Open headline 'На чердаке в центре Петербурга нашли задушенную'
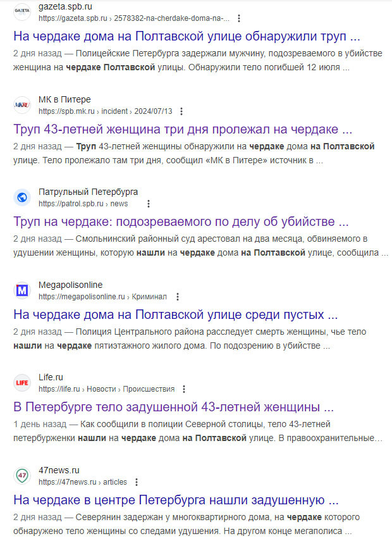The width and height of the screenshot is (392, 553). click(x=176, y=500)
